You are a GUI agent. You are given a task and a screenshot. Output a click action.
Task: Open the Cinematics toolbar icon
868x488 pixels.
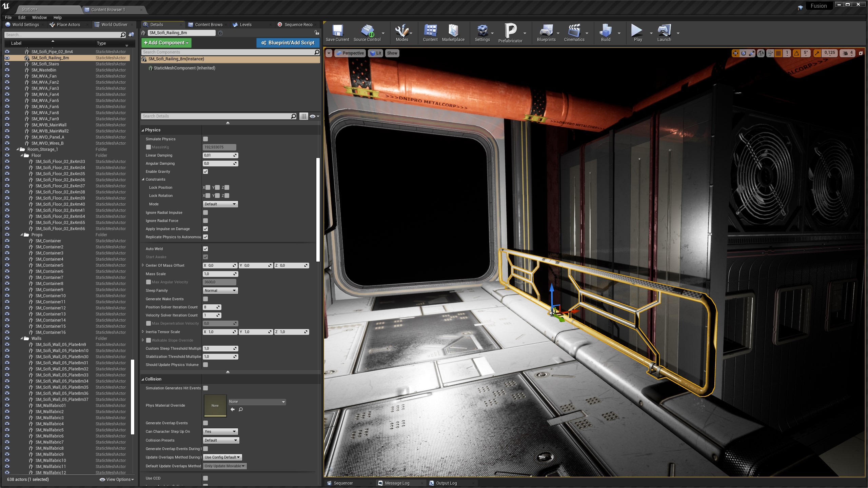click(574, 33)
